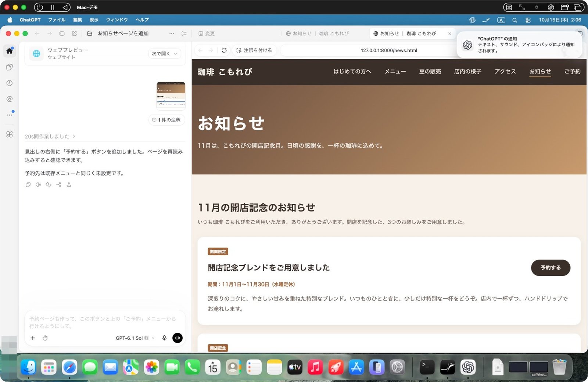This screenshot has width=588, height=382.
Task: Click 注釈を付ける annotate button
Action: 254,50
